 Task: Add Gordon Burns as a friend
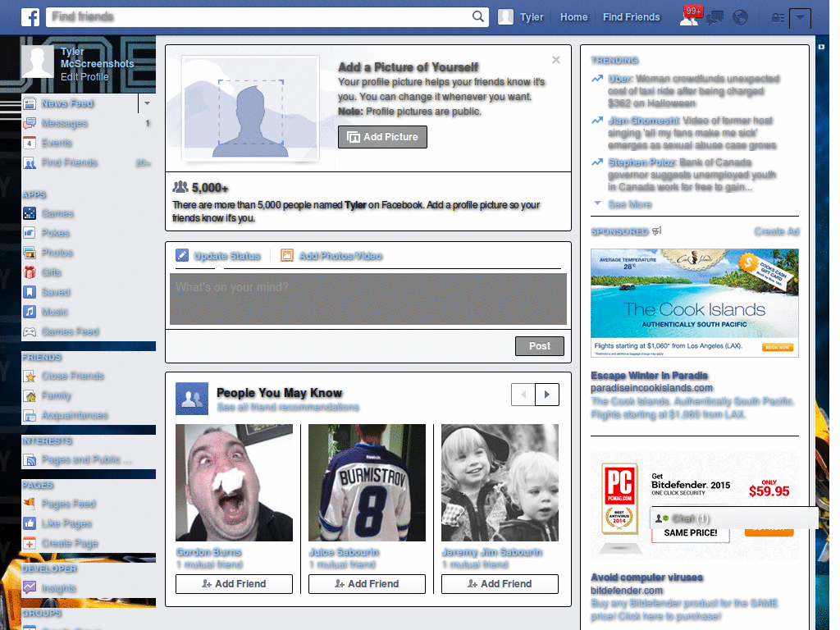234,584
